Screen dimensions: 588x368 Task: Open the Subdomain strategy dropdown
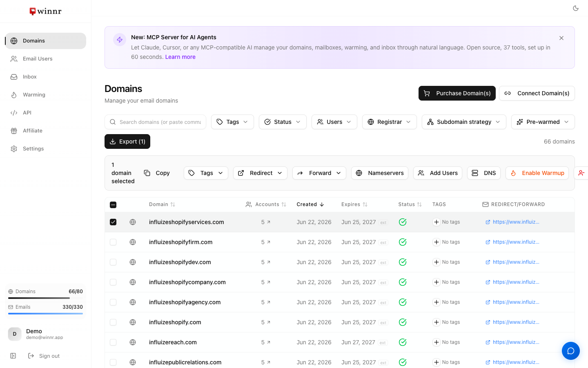464,122
